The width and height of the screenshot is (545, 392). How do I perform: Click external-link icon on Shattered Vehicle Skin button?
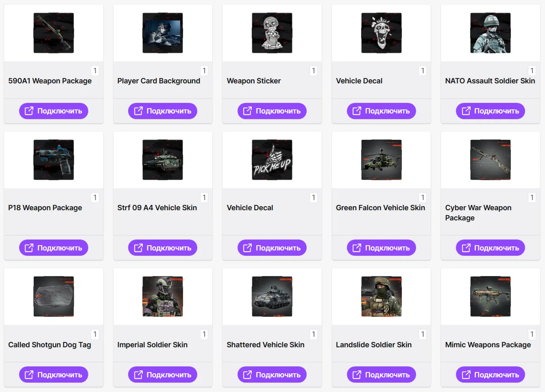[x=247, y=375]
